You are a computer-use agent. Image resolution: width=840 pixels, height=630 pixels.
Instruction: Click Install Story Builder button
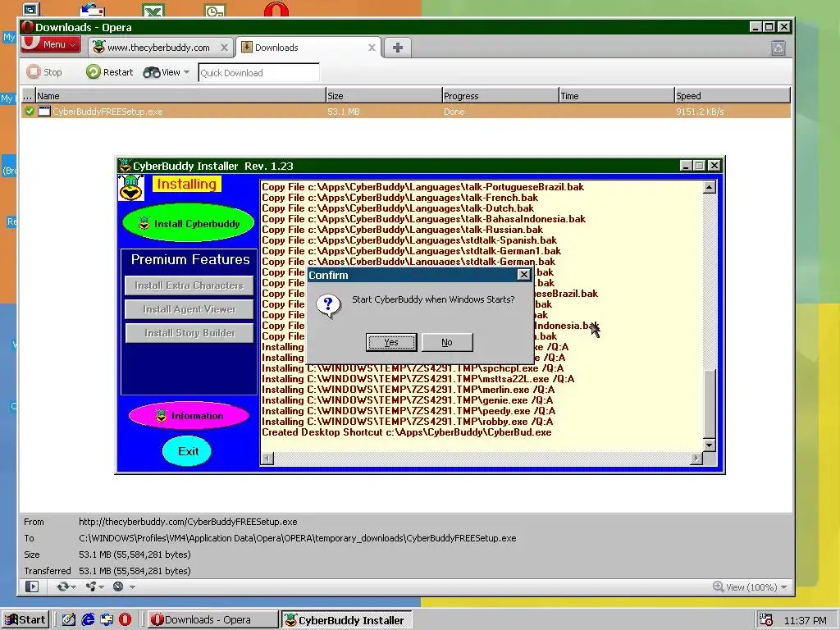pyautogui.click(x=189, y=333)
